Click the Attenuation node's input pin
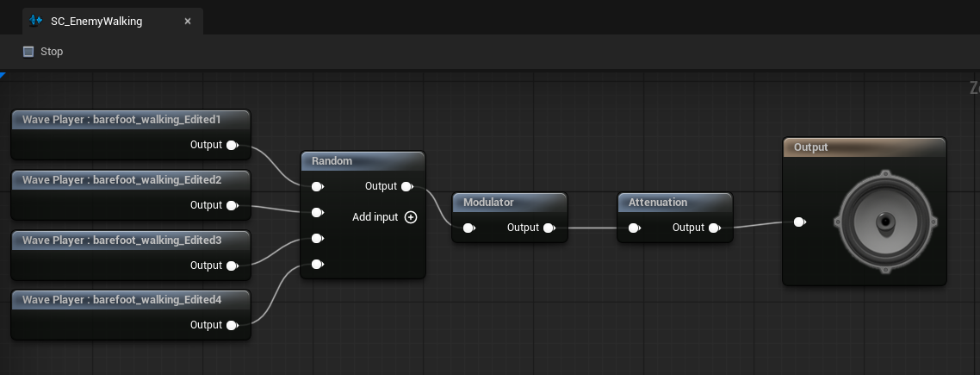The image size is (980, 375). [634, 228]
